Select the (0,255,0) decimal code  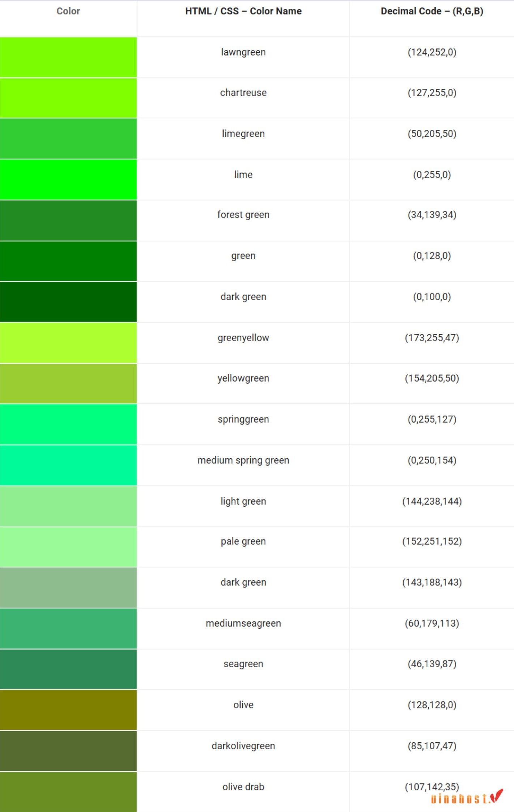432,175
